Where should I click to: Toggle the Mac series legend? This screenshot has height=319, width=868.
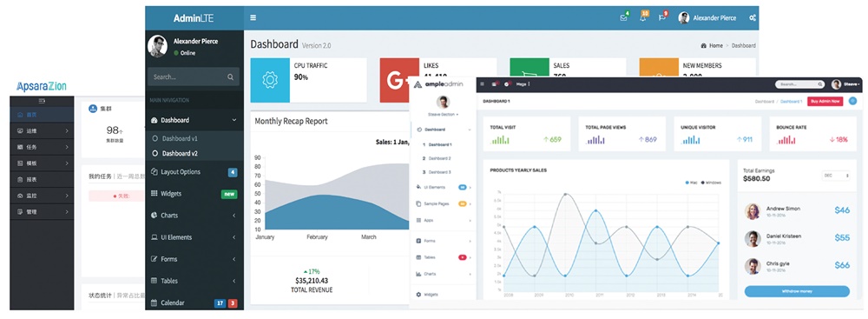(692, 183)
